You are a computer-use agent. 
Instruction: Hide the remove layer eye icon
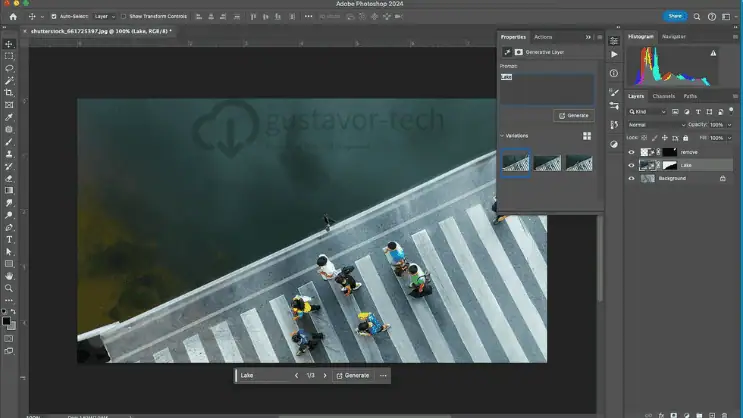pos(631,152)
